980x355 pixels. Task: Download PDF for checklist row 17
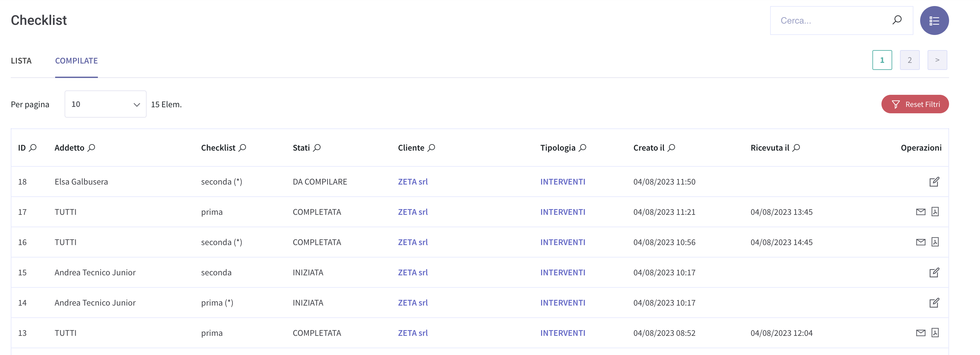tap(935, 212)
